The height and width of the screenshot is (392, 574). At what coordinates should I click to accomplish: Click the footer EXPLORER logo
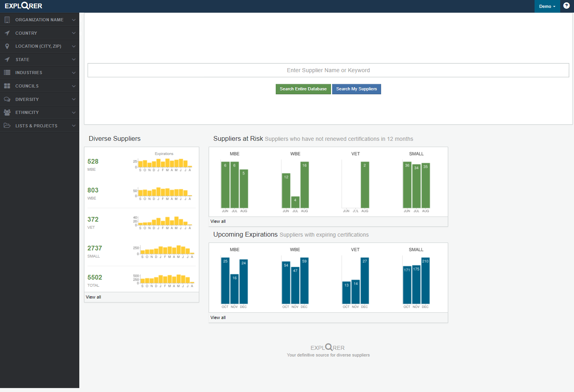point(327,347)
